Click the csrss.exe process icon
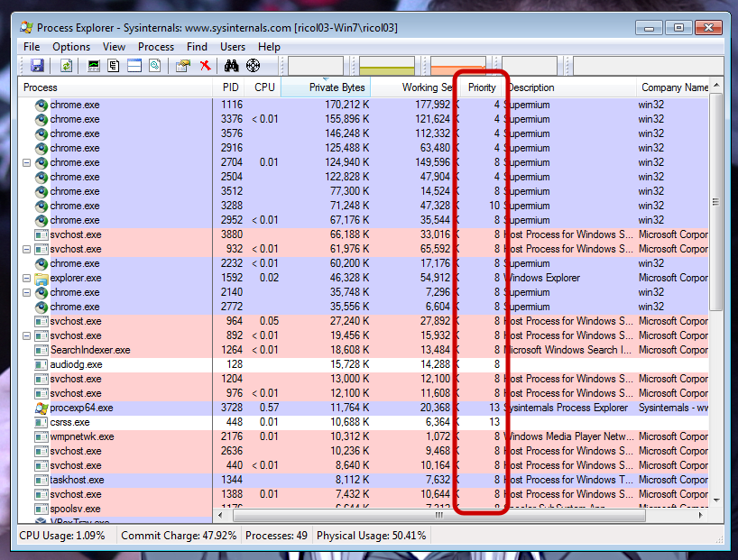 42,423
